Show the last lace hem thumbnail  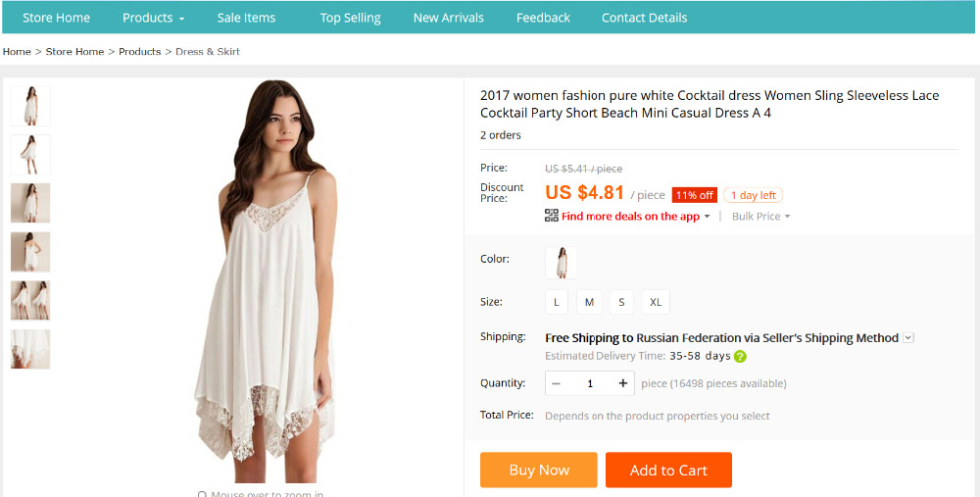click(x=30, y=349)
